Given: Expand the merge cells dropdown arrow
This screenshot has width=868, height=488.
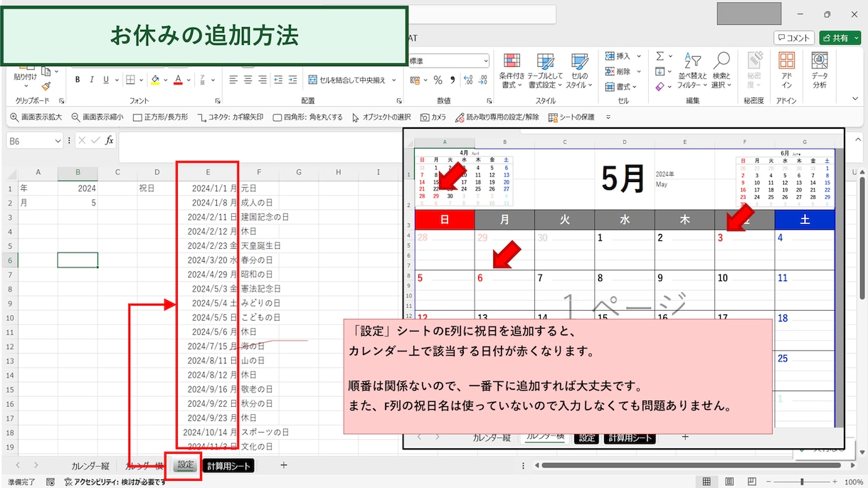Looking at the screenshot, I should coord(393,80).
